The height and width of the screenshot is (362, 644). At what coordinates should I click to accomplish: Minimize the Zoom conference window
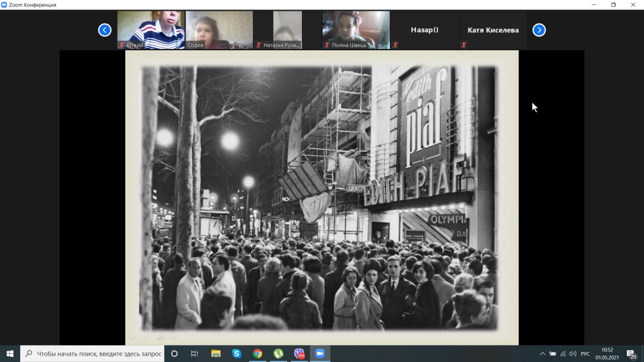click(594, 5)
